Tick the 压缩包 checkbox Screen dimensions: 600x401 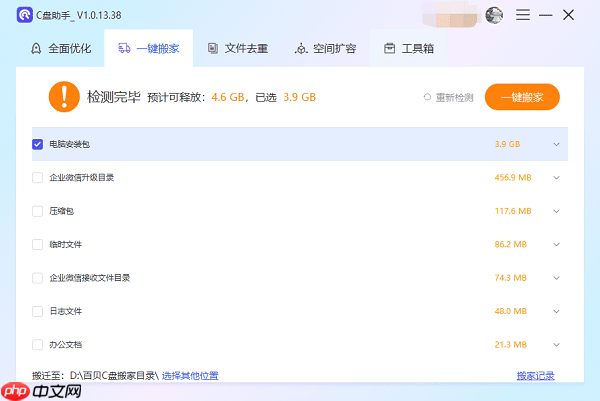click(x=38, y=211)
